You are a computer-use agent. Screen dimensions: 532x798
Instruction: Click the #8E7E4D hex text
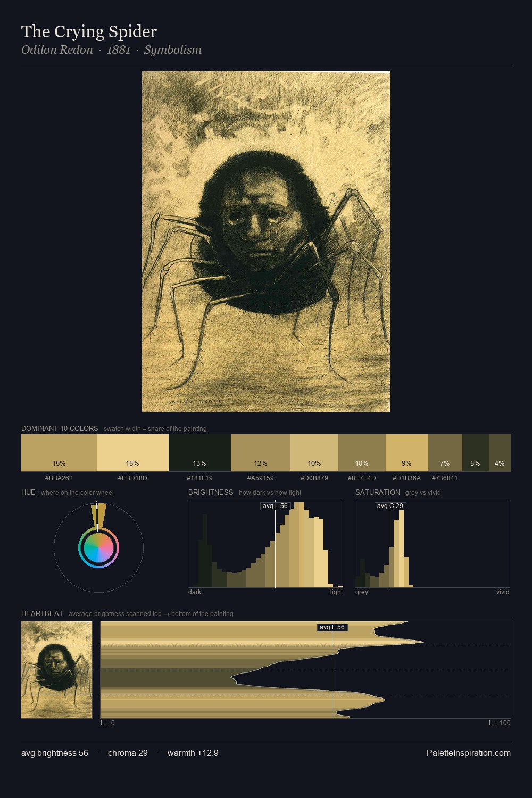362,478
